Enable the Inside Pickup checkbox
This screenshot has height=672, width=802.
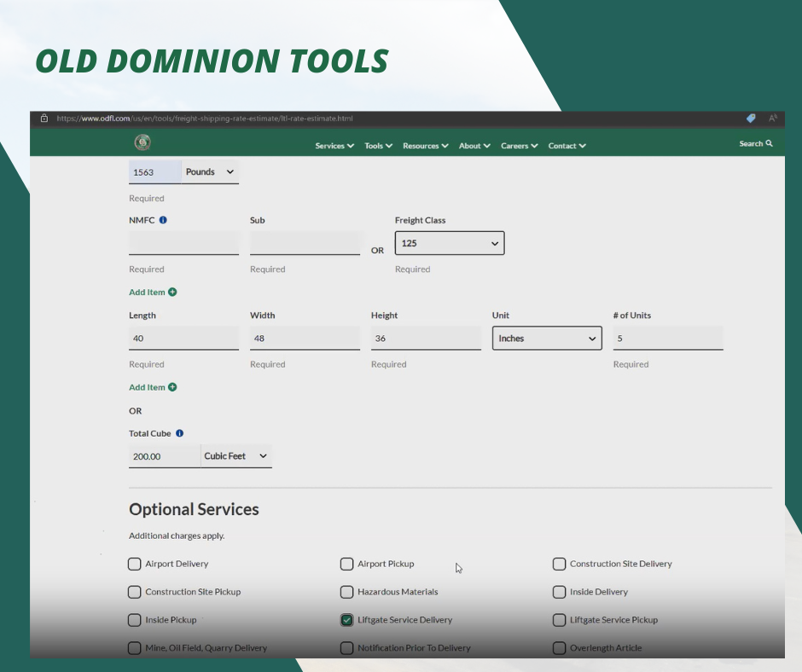(x=135, y=620)
